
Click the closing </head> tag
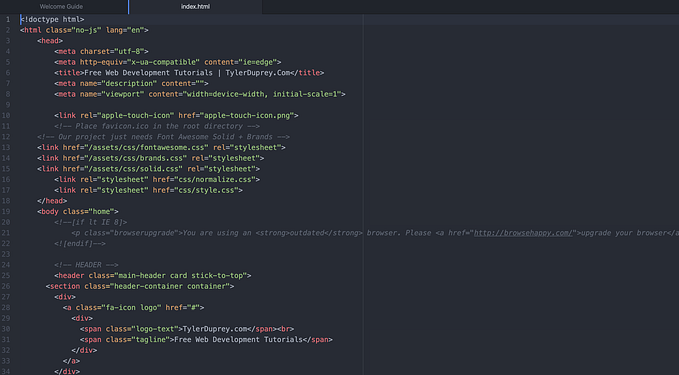click(x=52, y=201)
